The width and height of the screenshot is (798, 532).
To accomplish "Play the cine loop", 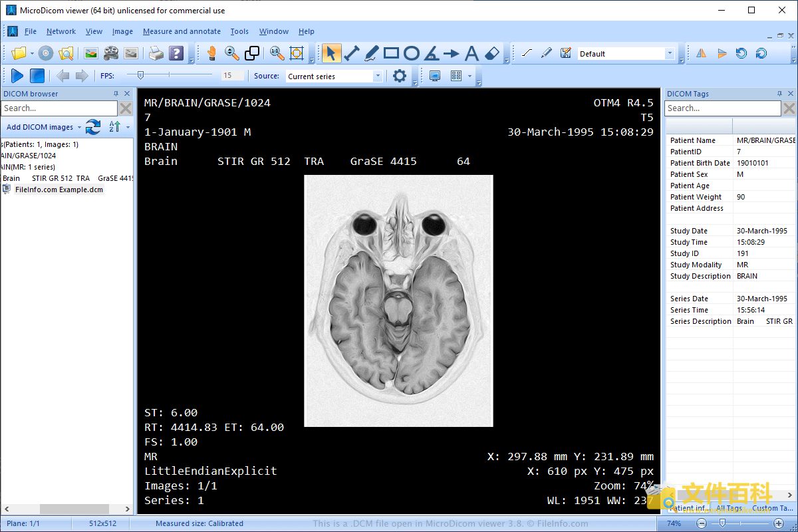I will click(x=18, y=76).
